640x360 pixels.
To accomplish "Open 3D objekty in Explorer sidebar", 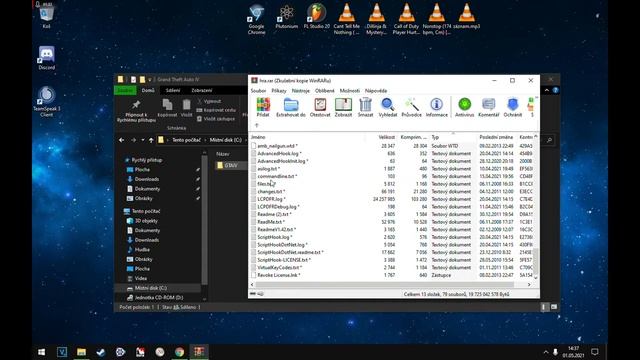I will (x=146, y=221).
